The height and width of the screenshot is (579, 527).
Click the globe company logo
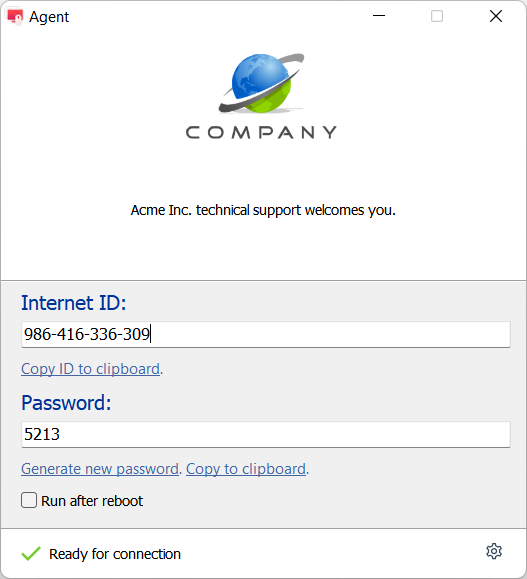[261, 83]
